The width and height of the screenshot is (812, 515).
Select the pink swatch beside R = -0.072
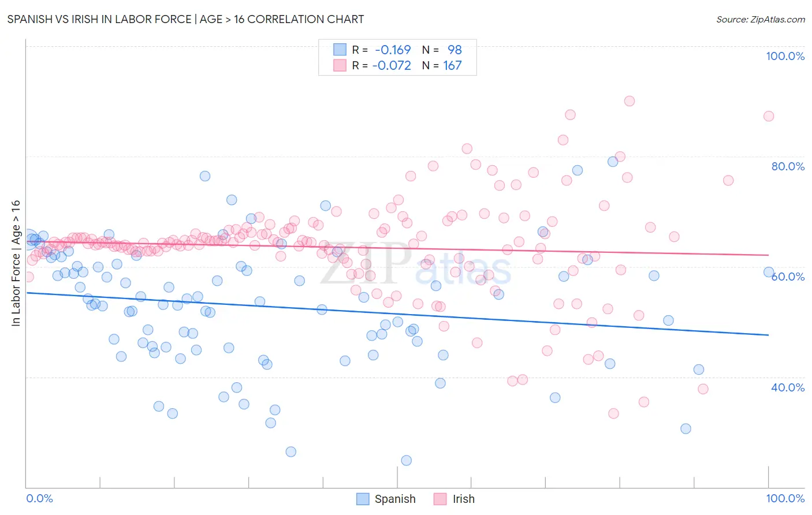coord(340,65)
